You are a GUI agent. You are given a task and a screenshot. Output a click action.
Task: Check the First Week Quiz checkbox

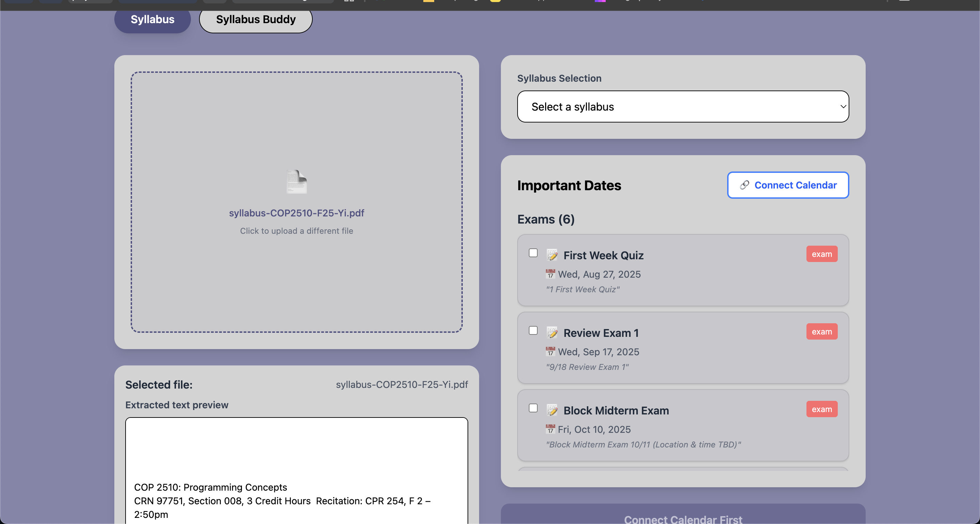pyautogui.click(x=533, y=253)
